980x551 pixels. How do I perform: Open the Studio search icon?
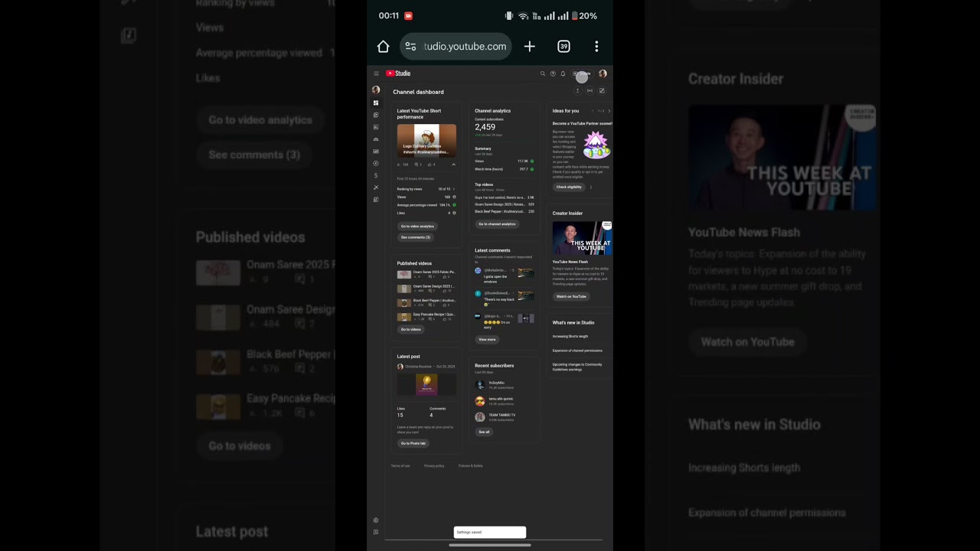(x=543, y=73)
